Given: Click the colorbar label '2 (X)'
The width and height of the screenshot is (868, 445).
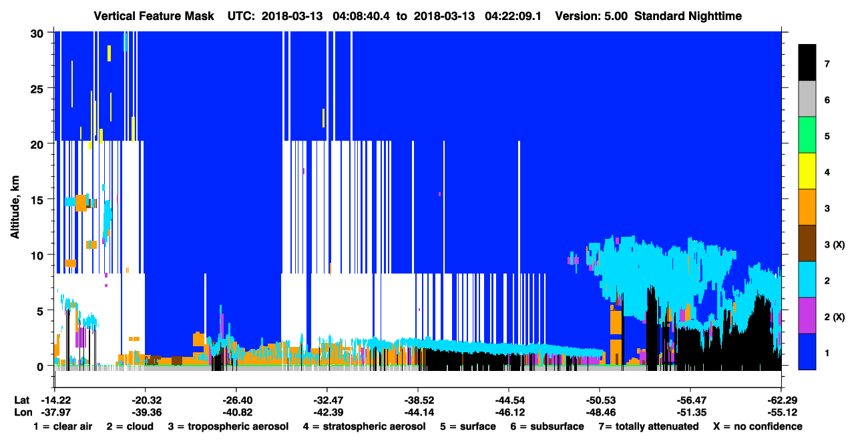Looking at the screenshot, I should coord(835,316).
